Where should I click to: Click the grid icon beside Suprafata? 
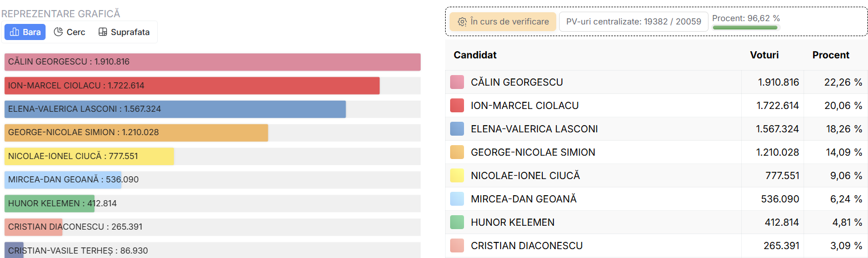(102, 32)
